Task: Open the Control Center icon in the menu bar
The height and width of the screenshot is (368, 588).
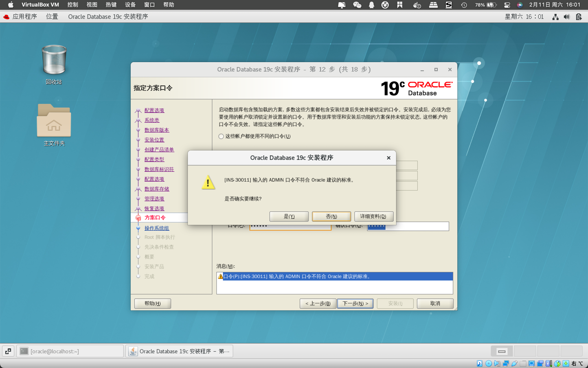Action: coord(507,5)
